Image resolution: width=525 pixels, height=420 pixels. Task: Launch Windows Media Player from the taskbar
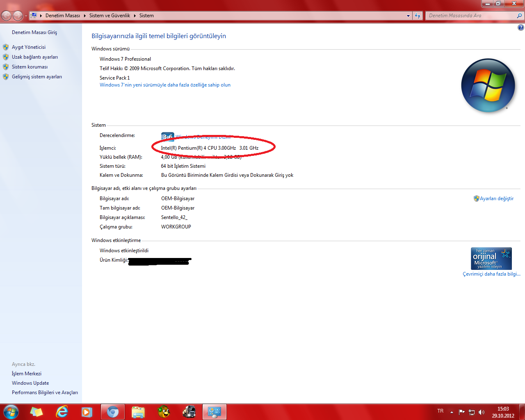tap(87, 412)
